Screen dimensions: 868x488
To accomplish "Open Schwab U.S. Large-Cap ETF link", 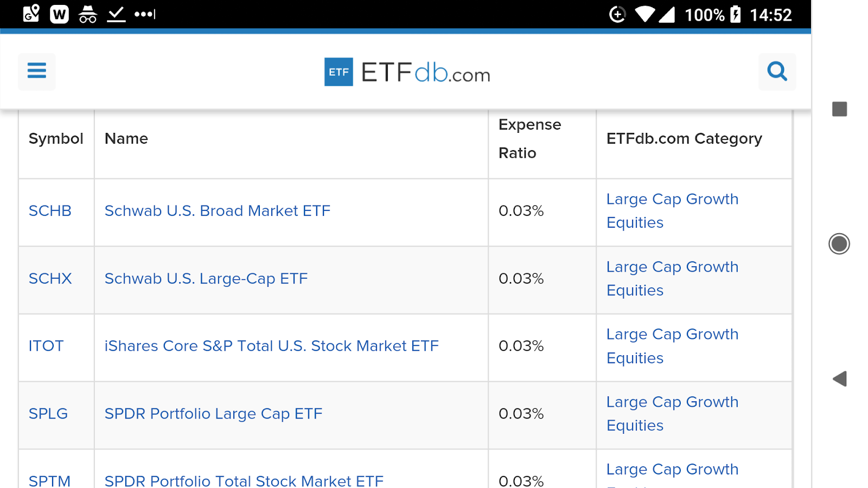I will [x=206, y=279].
